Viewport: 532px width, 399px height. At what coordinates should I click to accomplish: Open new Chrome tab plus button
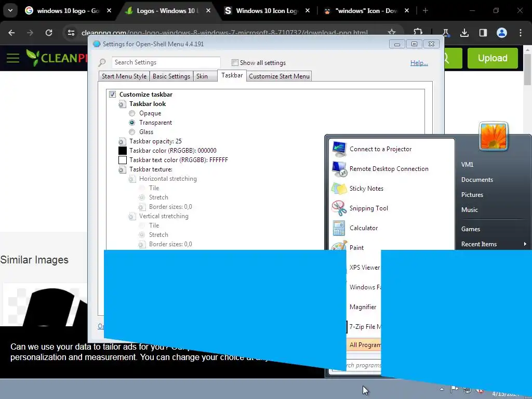[425, 11]
